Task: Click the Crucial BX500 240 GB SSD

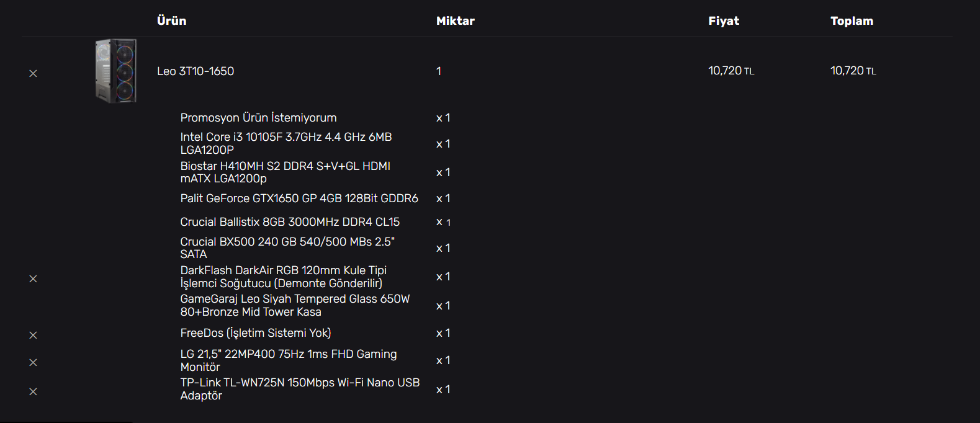Action: coord(287,248)
